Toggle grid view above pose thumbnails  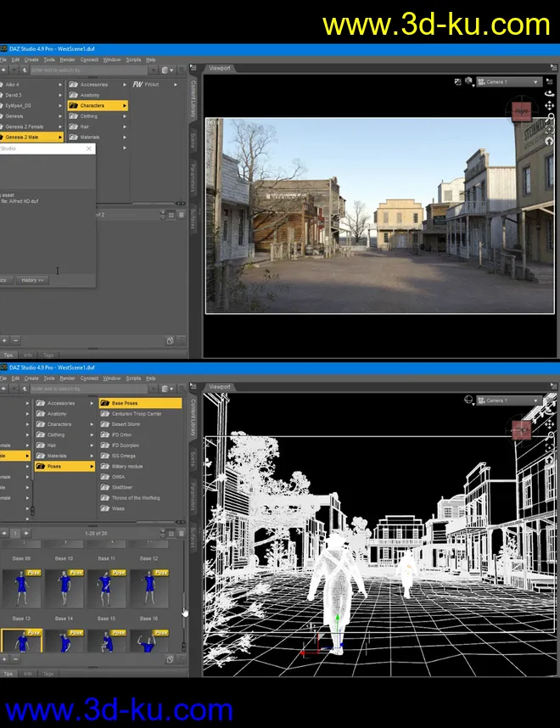[171, 533]
